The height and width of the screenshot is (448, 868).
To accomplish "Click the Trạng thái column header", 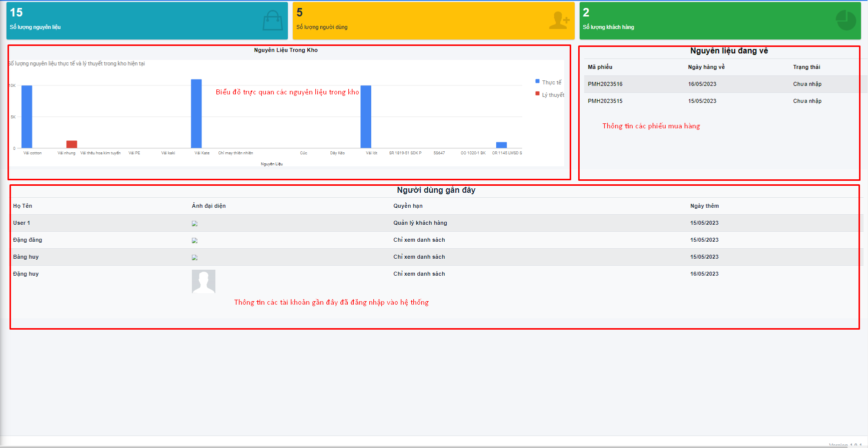I will pyautogui.click(x=807, y=67).
